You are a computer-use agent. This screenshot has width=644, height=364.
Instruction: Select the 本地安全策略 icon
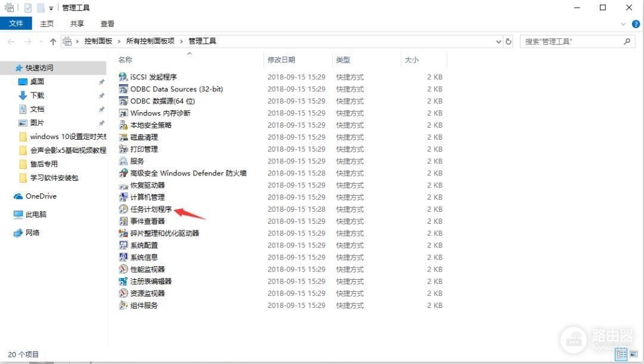(123, 125)
